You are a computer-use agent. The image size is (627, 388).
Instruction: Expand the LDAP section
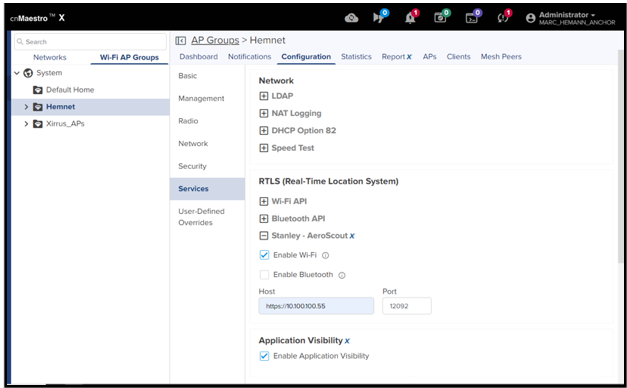(264, 96)
